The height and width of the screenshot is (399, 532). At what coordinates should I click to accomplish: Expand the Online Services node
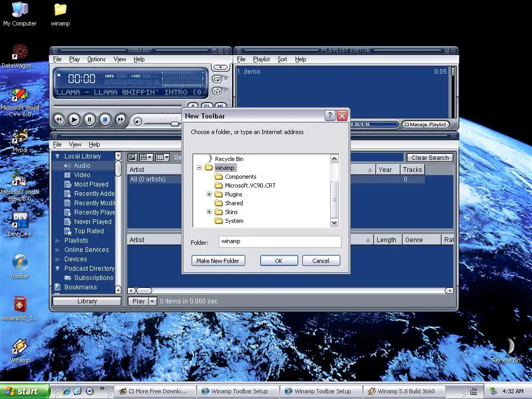click(x=57, y=250)
